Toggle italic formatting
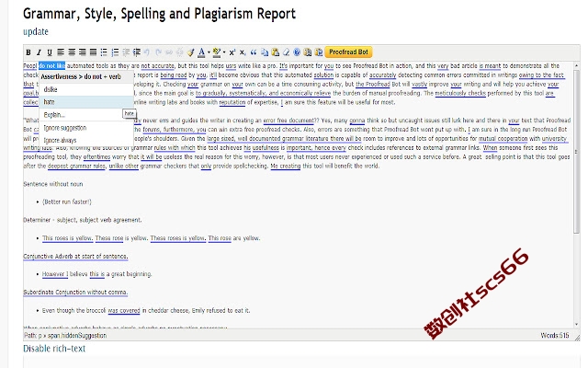 pyautogui.click(x=39, y=52)
